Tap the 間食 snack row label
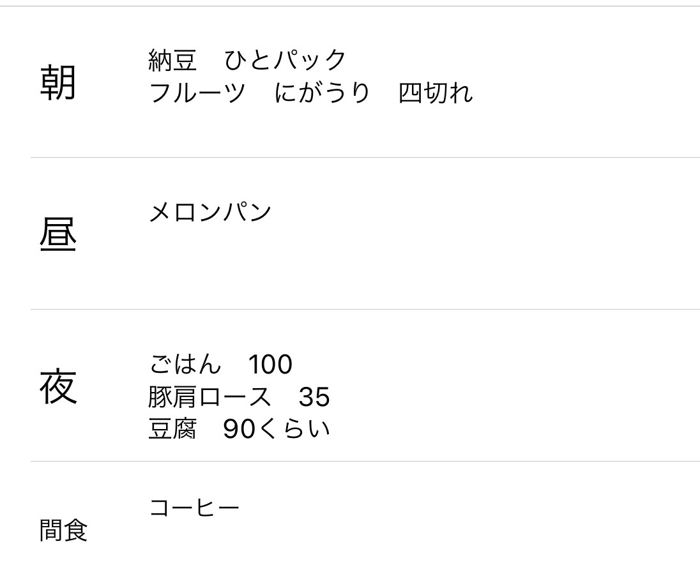The image size is (700, 588). pos(63,530)
